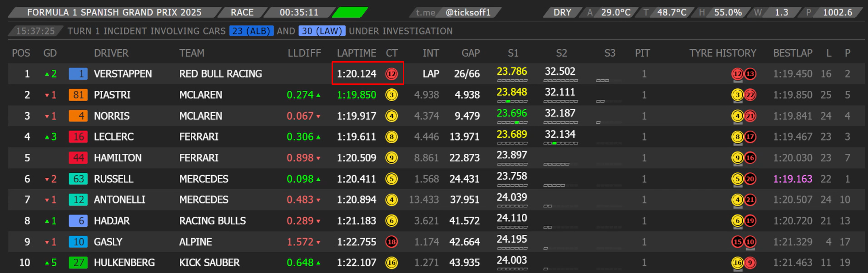Click the LAPTIME column header
The image size is (868, 273).
pyautogui.click(x=356, y=53)
